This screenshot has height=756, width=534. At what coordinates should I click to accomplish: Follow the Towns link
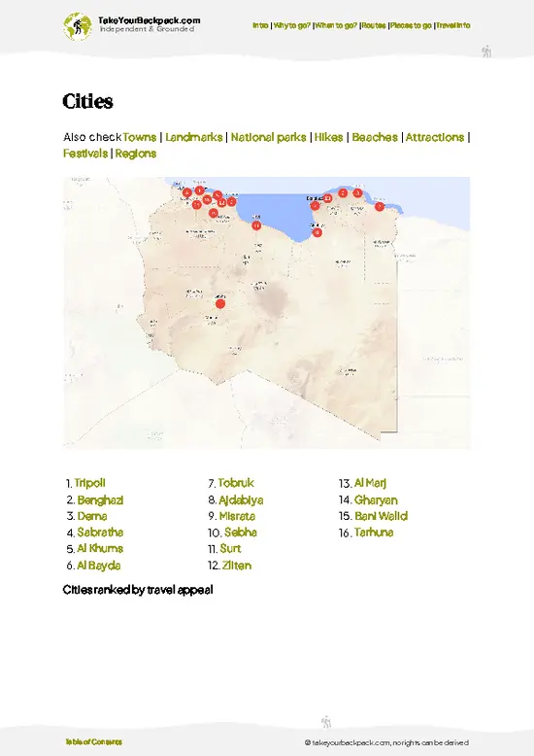click(139, 137)
